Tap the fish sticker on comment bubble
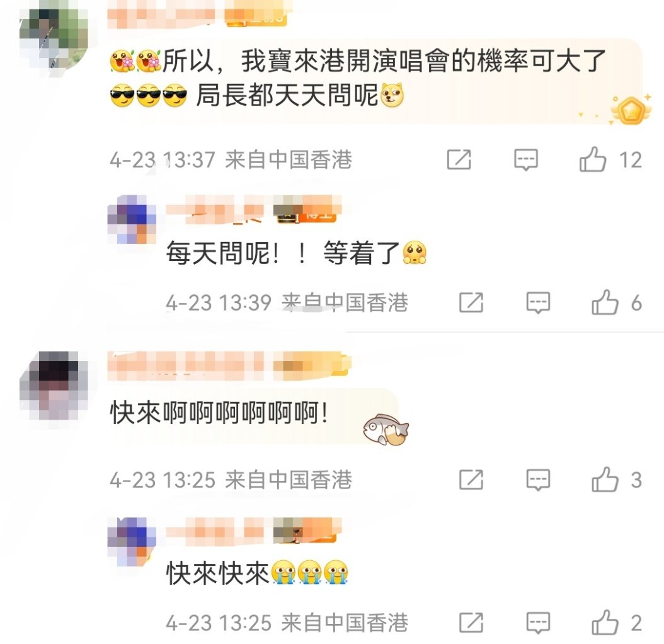Image resolution: width=664 pixels, height=644 pixels. coord(386,430)
